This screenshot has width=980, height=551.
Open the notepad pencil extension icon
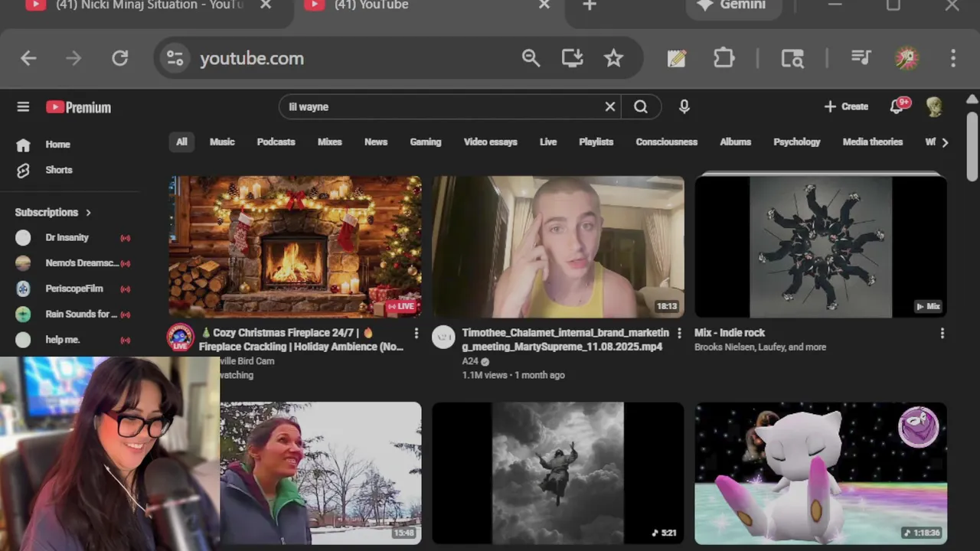click(676, 58)
